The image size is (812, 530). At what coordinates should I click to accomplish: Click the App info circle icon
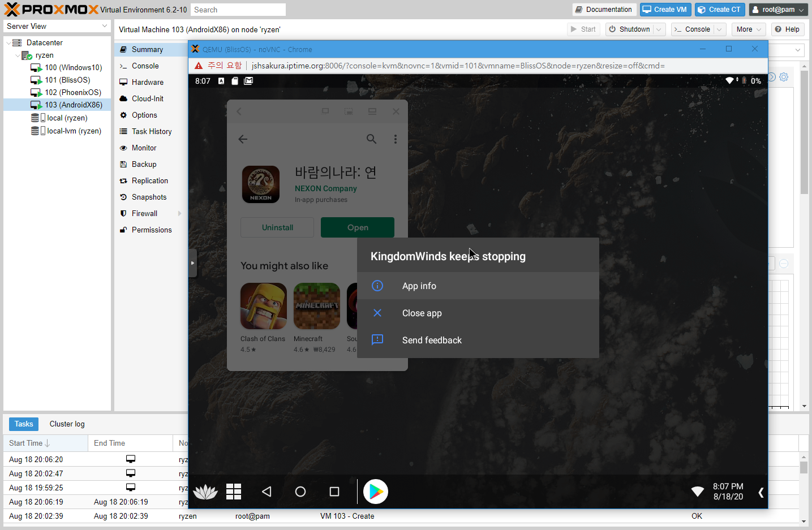point(377,286)
